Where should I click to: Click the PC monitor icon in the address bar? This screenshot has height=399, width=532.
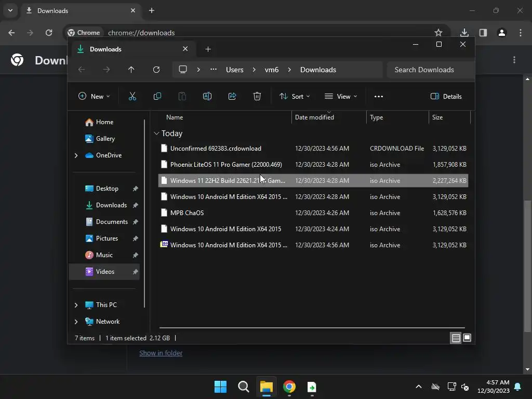coord(183,70)
